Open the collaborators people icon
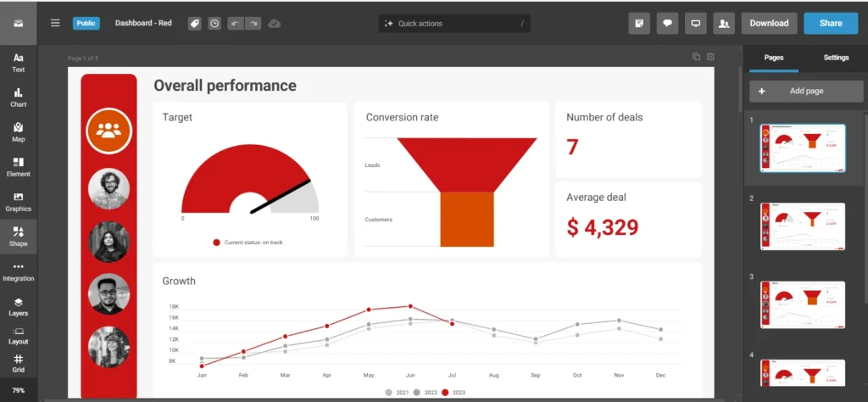868x402 pixels. coord(724,23)
